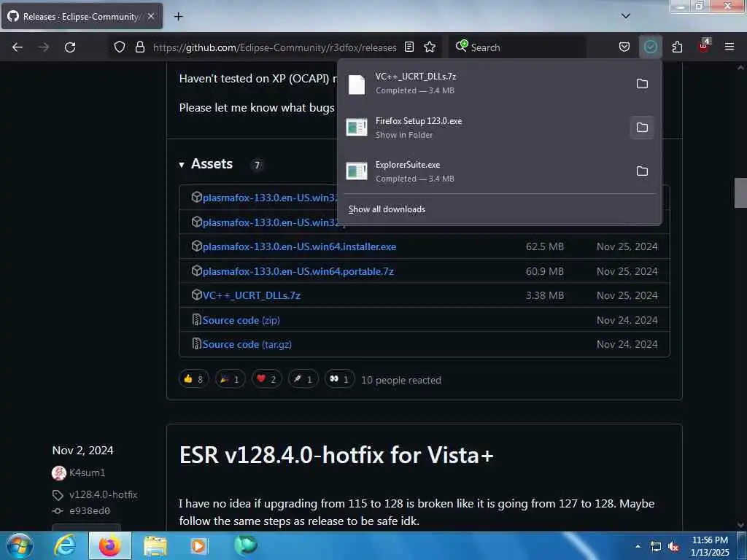Open Windows Explorer from the taskbar

point(155,545)
